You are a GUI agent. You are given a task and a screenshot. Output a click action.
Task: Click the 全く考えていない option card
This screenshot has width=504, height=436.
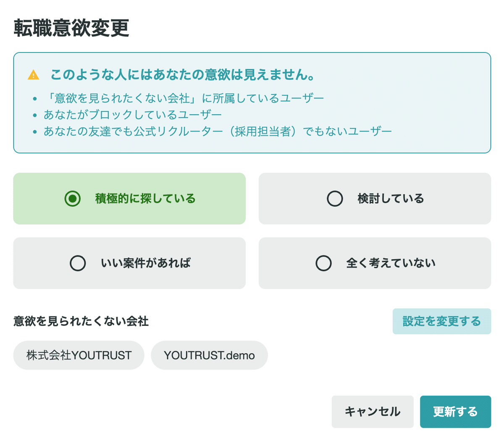(374, 263)
